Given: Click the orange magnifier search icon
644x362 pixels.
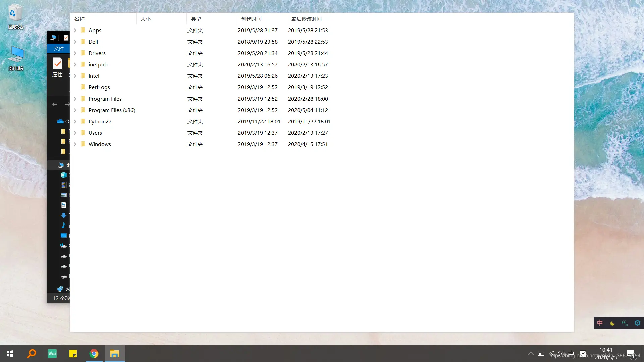Looking at the screenshot, I should 32,354.
